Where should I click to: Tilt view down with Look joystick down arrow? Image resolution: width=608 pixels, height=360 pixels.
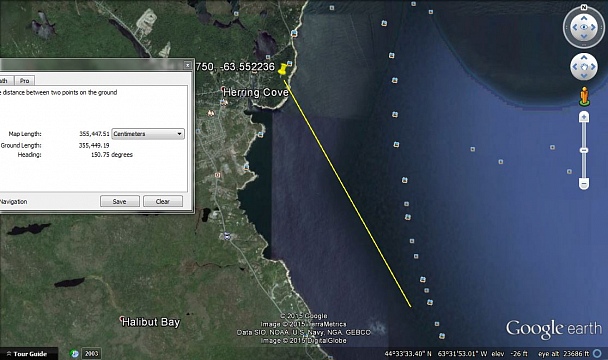point(584,36)
